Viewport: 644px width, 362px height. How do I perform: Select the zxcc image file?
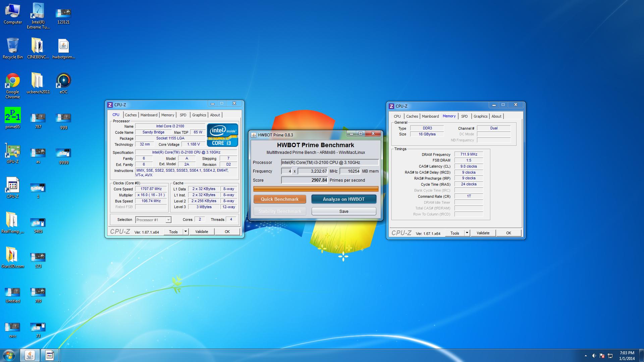pyautogui.click(x=13, y=330)
